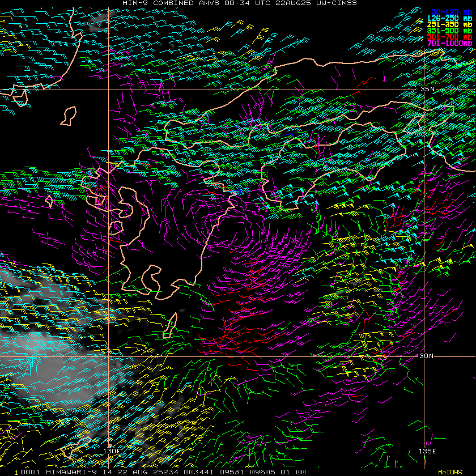
Task: Click the intersection of 30N and 135E gridlines
Action: [424, 356]
